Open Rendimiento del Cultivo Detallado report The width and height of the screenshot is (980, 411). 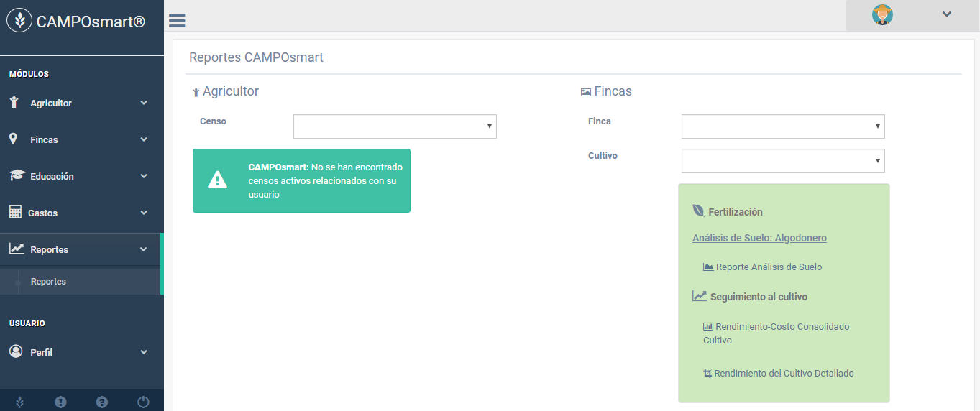(784, 374)
